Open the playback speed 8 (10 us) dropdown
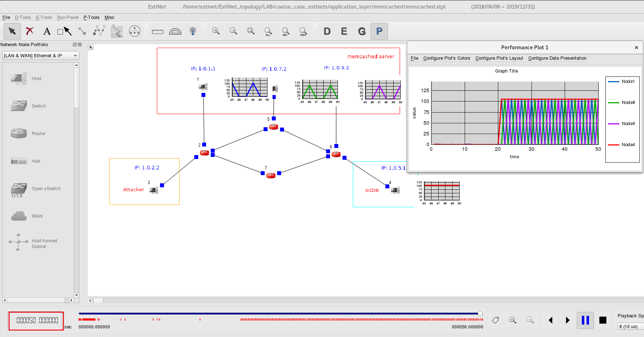644x337 pixels. pyautogui.click(x=631, y=326)
